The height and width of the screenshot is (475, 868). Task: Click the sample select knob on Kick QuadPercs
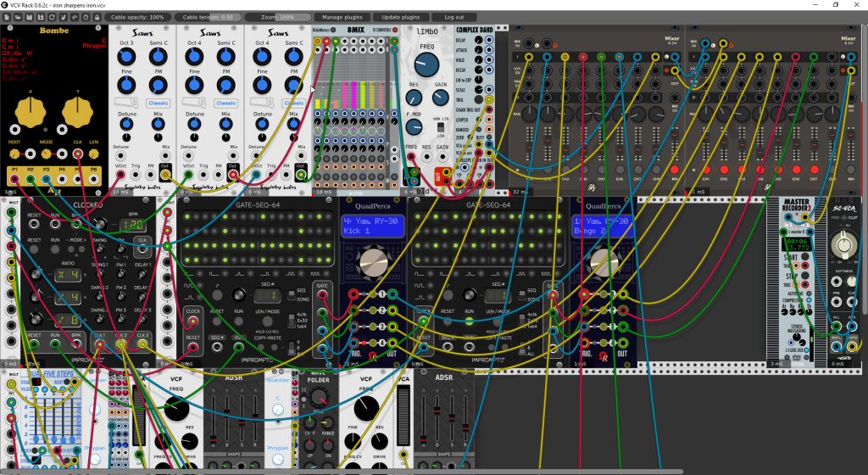point(373,264)
